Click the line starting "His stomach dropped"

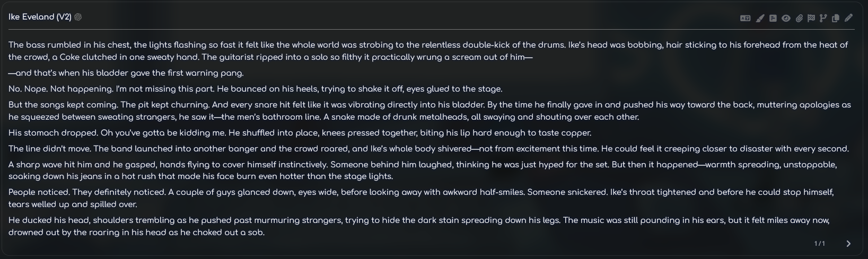click(300, 133)
